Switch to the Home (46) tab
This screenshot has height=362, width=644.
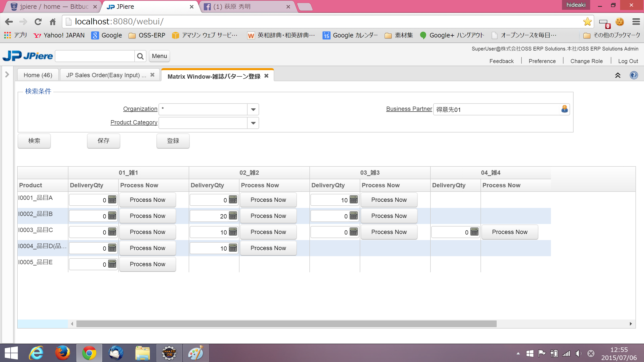pos(38,75)
